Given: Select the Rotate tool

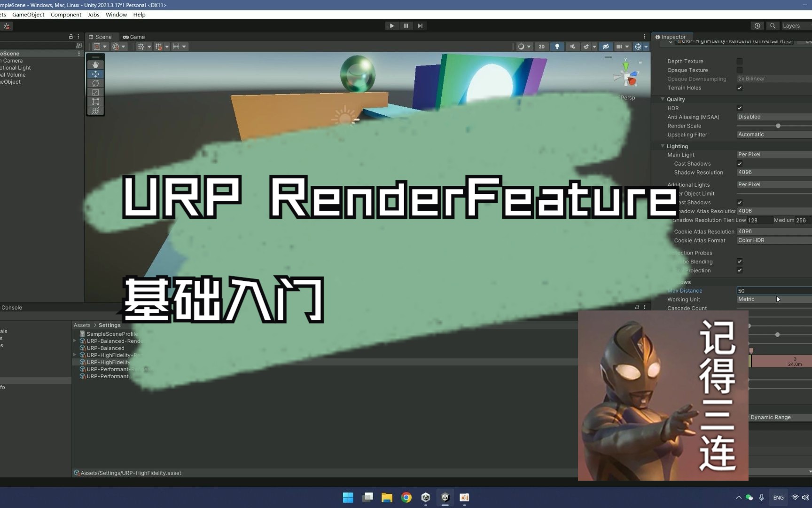Looking at the screenshot, I should click(95, 83).
